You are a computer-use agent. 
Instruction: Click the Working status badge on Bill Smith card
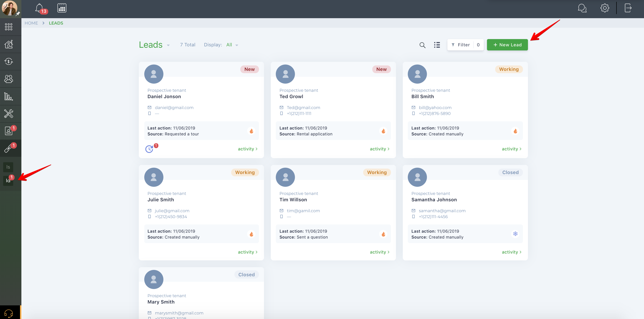point(509,69)
